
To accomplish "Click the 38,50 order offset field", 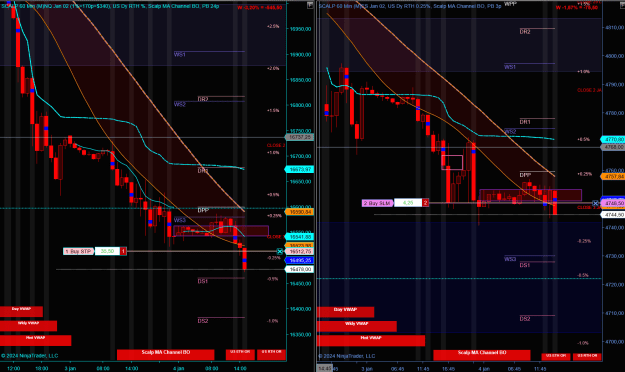I will pyautogui.click(x=108, y=251).
